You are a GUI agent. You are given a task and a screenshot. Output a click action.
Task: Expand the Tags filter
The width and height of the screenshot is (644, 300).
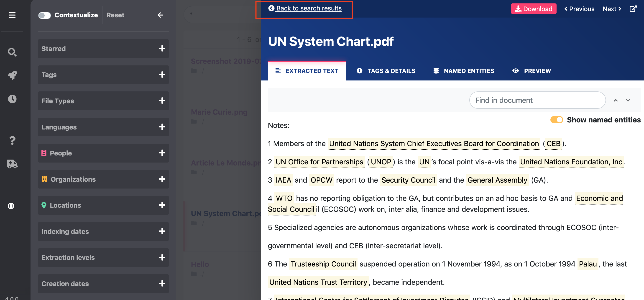(103, 75)
